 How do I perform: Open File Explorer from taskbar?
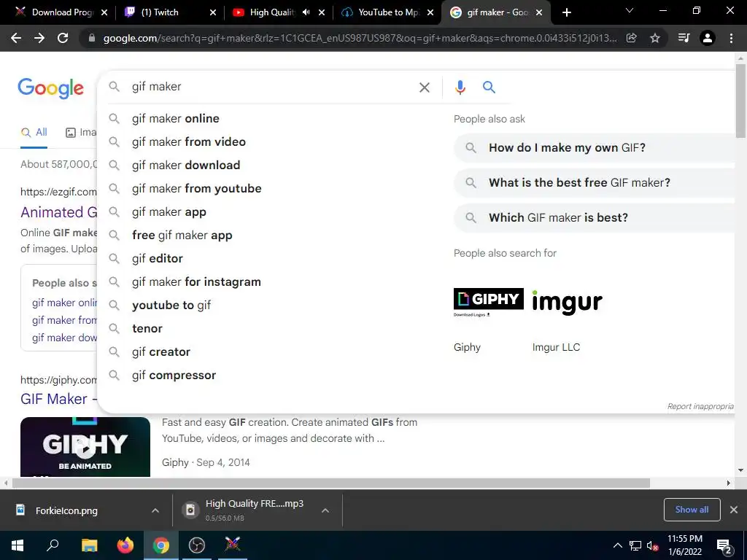(89, 545)
